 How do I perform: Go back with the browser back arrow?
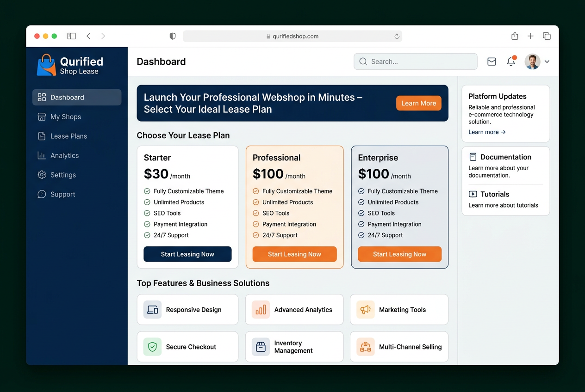(x=88, y=36)
